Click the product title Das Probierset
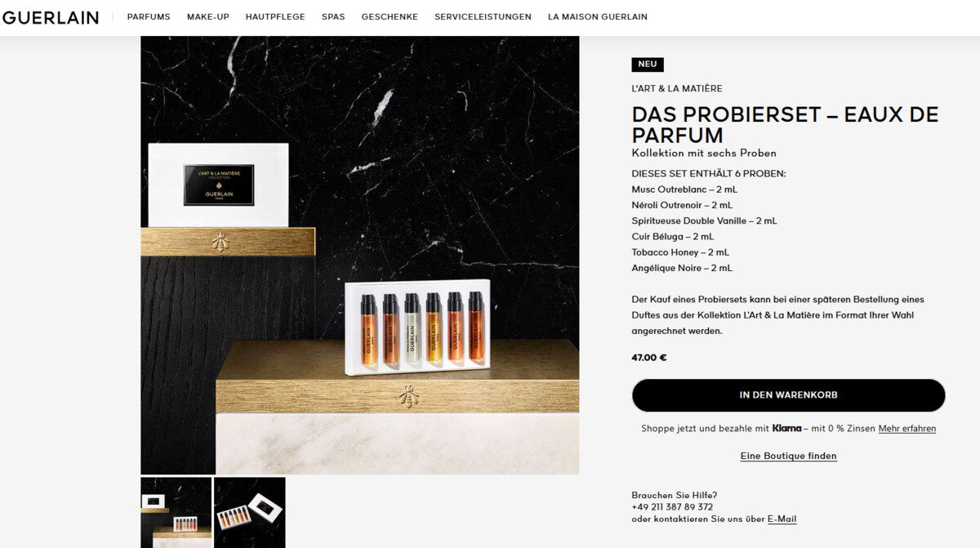Screen dimensions: 980x548 pyautogui.click(x=785, y=125)
